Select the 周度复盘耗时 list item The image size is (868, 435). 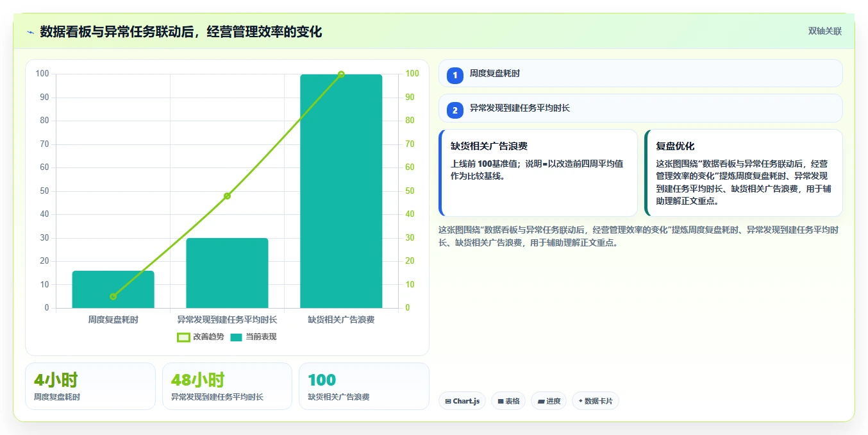click(640, 73)
